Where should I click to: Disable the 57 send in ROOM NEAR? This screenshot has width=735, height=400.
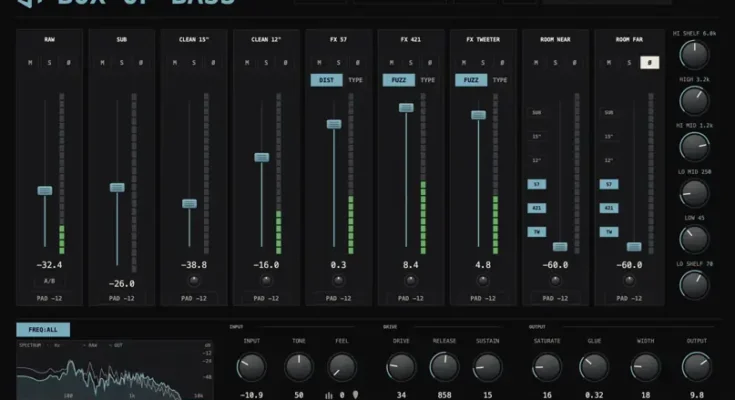click(537, 184)
